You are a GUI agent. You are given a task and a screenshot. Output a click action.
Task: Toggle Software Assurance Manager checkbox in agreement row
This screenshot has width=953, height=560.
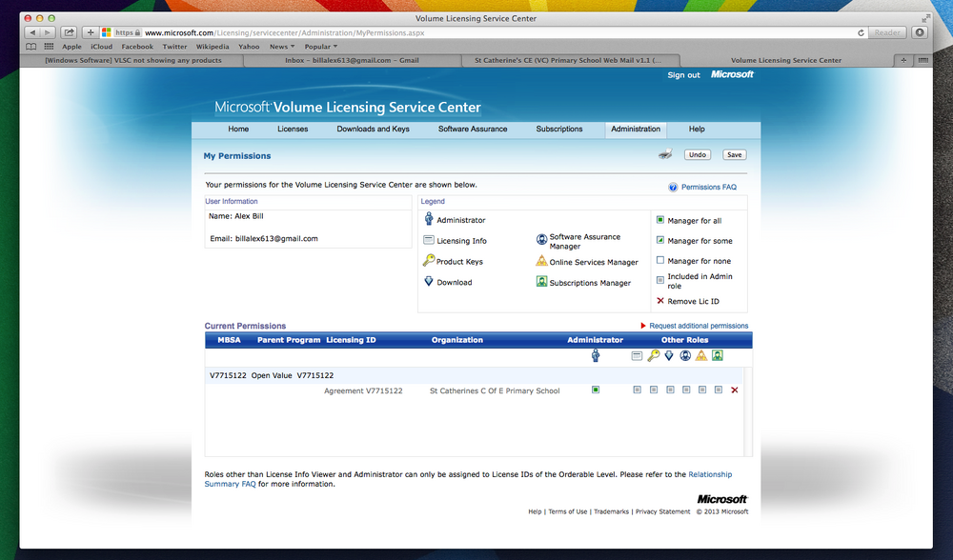pos(685,390)
